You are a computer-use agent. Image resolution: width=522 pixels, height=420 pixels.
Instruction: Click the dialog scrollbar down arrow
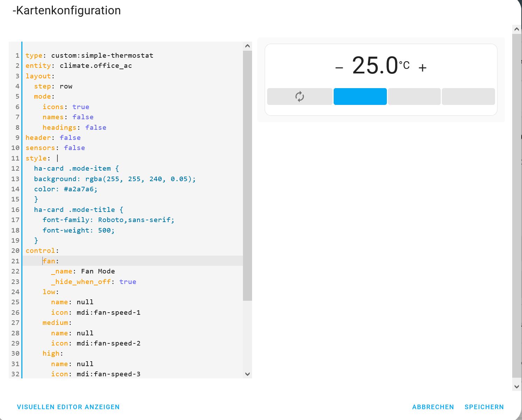point(516,386)
